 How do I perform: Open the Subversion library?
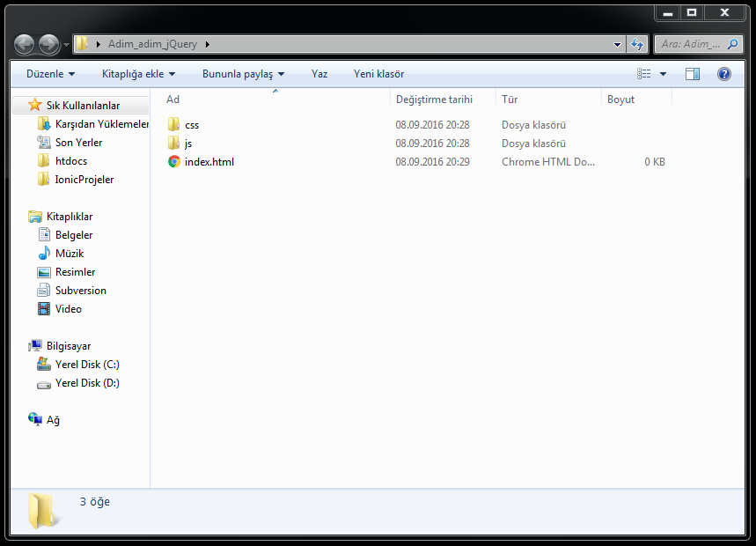click(x=80, y=291)
